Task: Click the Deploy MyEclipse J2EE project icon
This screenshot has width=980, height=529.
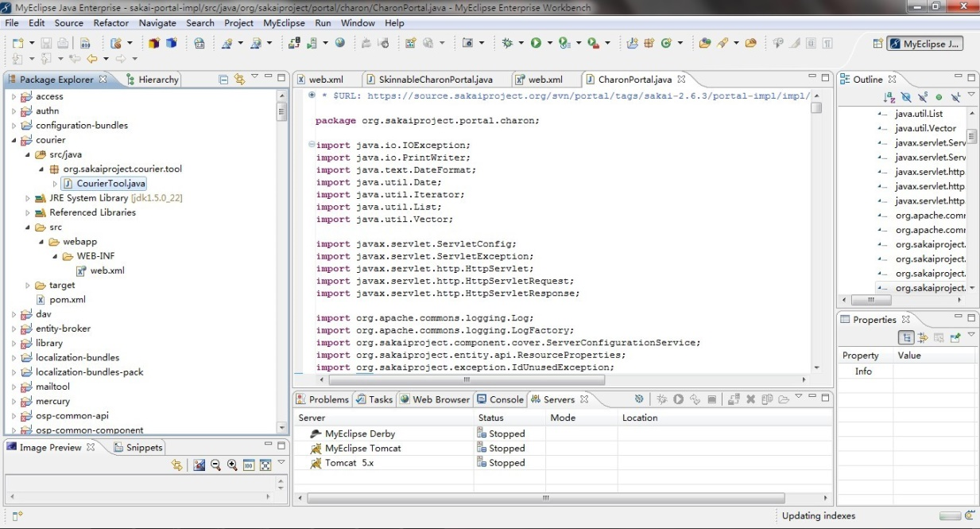Action: (x=294, y=43)
